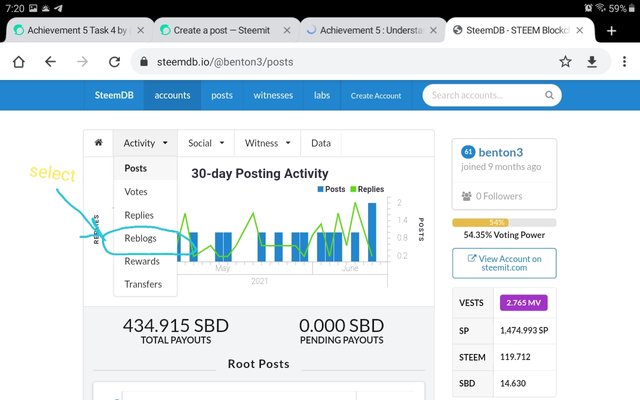The height and width of the screenshot is (400, 640).
Task: Reload the current page
Action: coord(114,62)
